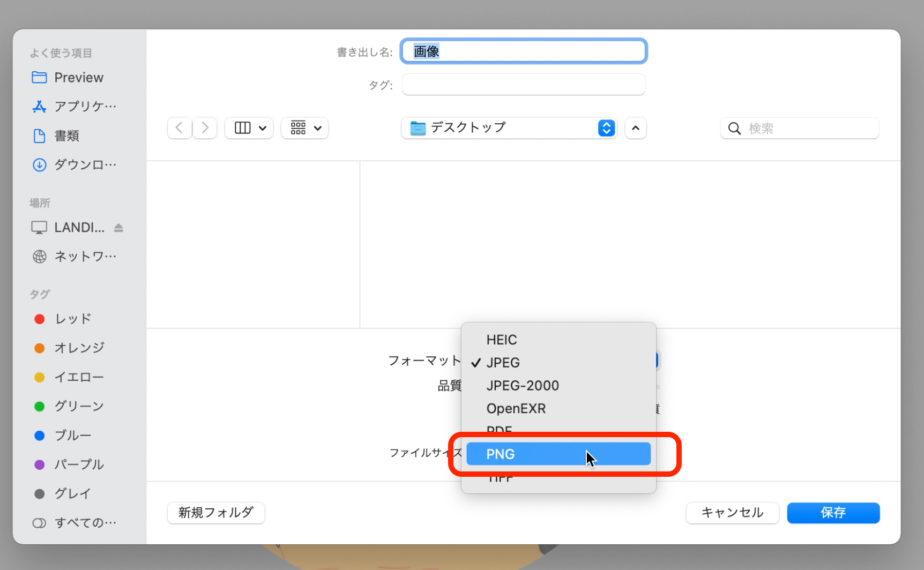
Task: Choose JPEG from the format menu
Action: click(x=558, y=363)
